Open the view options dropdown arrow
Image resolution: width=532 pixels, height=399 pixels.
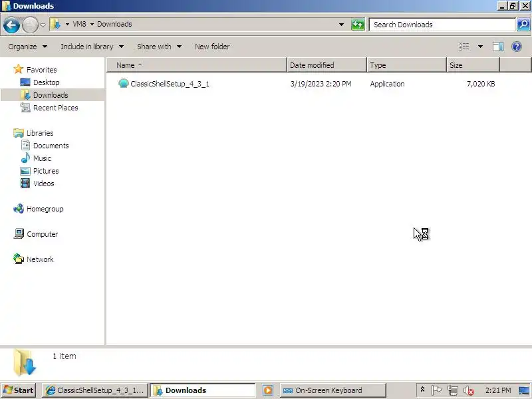(x=480, y=47)
